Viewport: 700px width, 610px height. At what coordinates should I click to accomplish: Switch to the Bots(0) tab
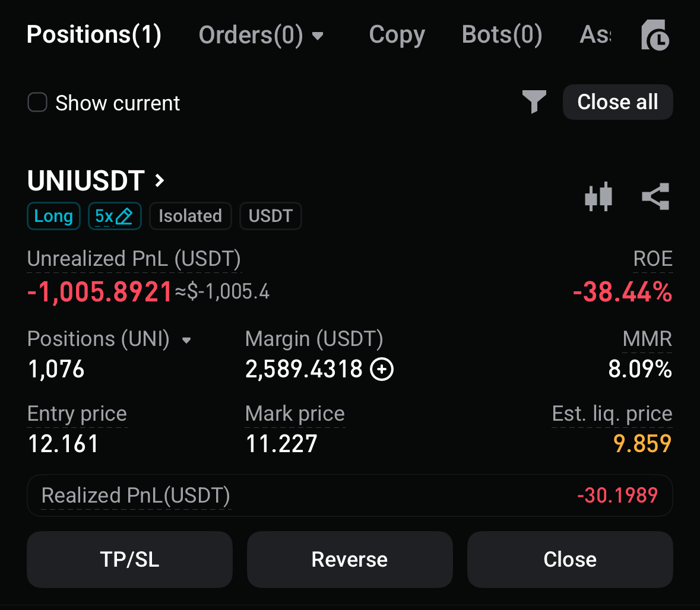[x=502, y=35]
